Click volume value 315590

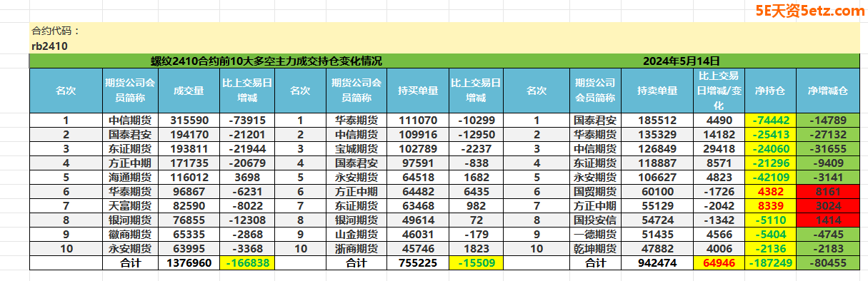tap(189, 121)
